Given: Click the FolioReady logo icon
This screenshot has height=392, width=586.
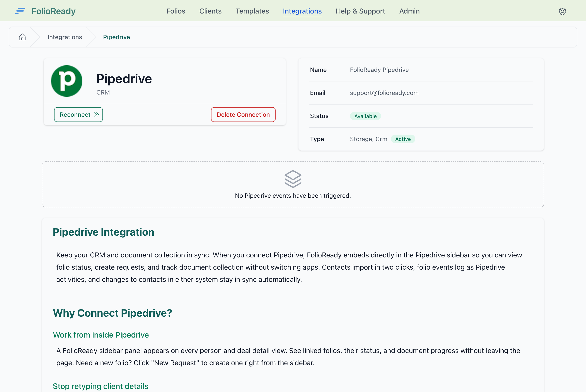Looking at the screenshot, I should [20, 11].
